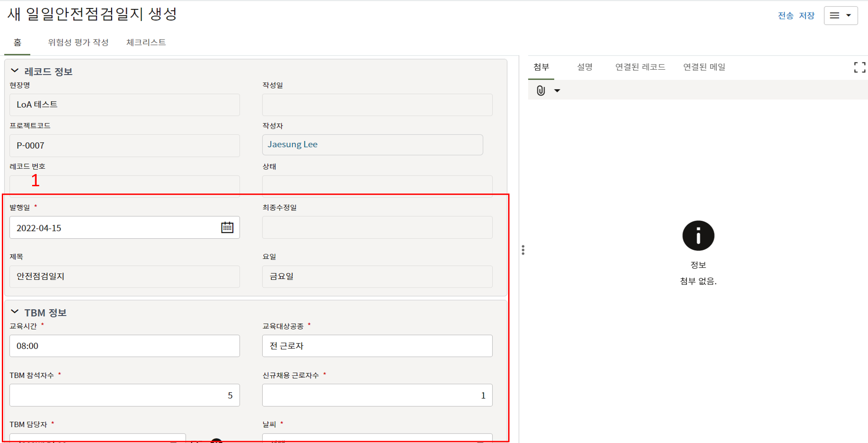Open the 체크리스트 tab

point(146,42)
